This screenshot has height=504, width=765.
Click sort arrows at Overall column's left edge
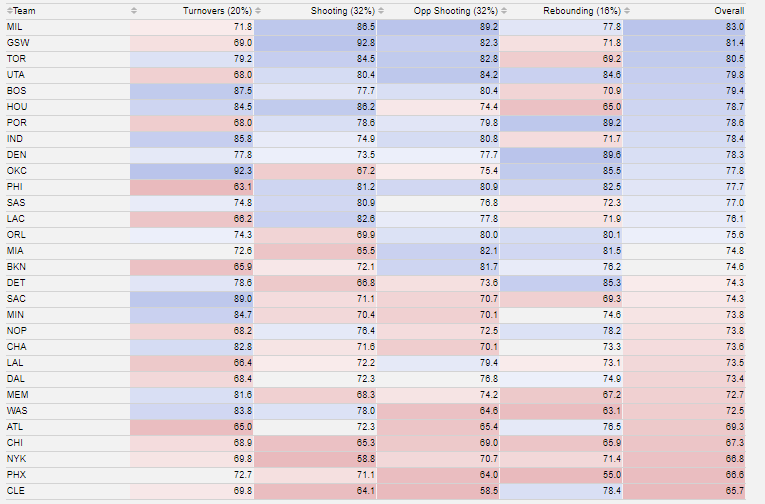[630, 10]
